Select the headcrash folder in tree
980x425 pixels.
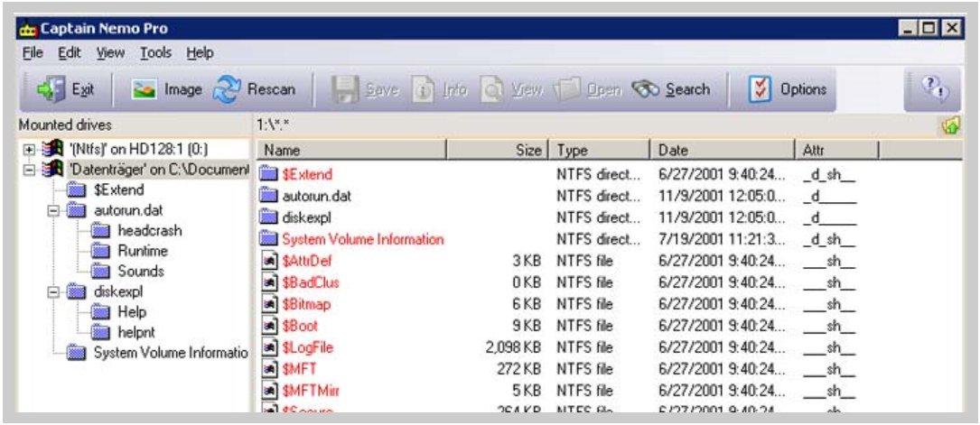[x=150, y=231]
